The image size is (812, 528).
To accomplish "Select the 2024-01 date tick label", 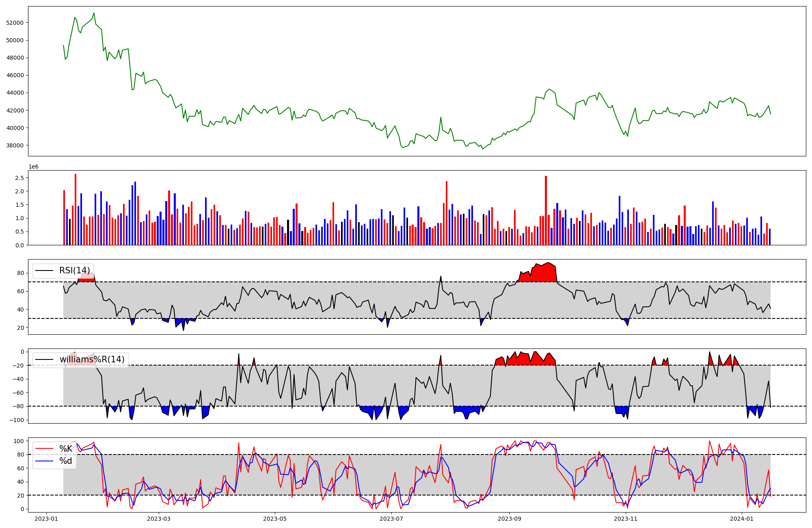I will [x=742, y=519].
